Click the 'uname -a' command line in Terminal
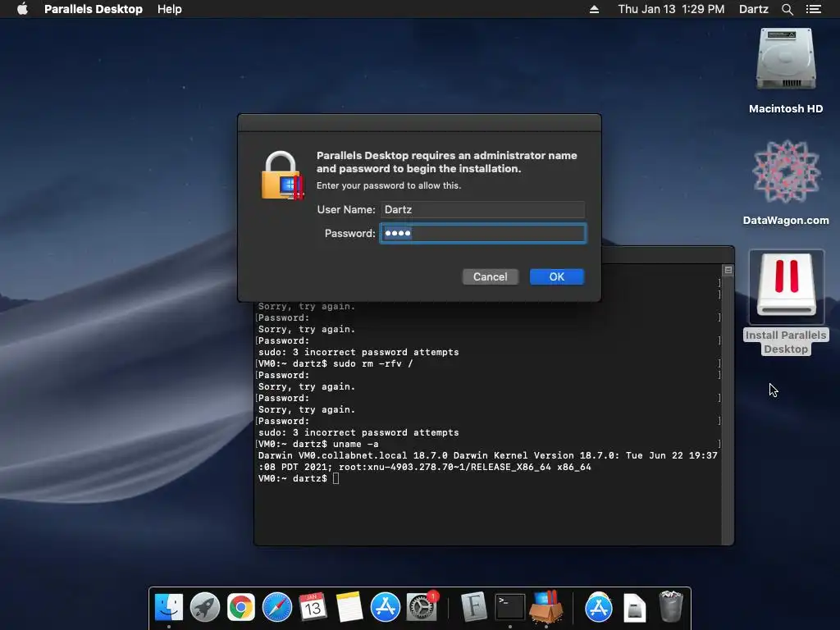Image resolution: width=840 pixels, height=630 pixels. [x=318, y=444]
